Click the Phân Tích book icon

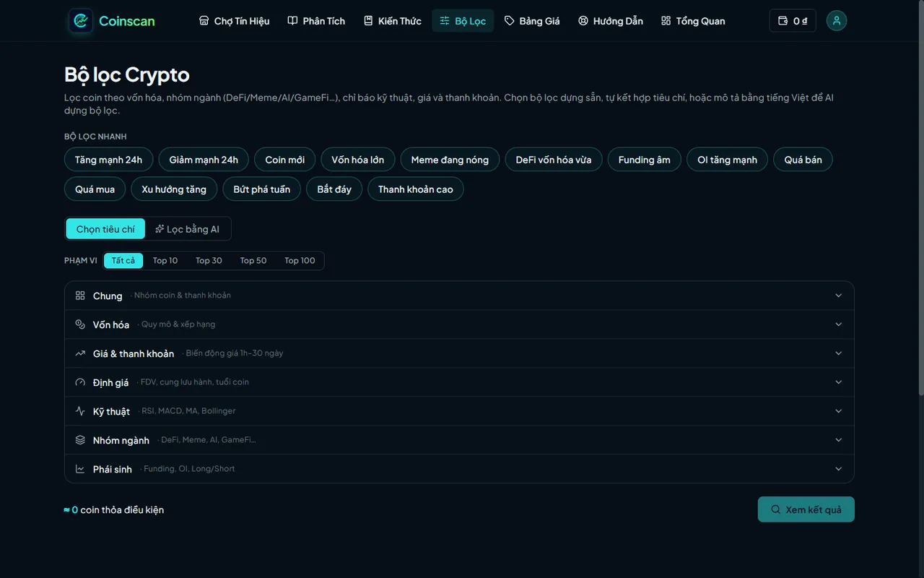292,21
